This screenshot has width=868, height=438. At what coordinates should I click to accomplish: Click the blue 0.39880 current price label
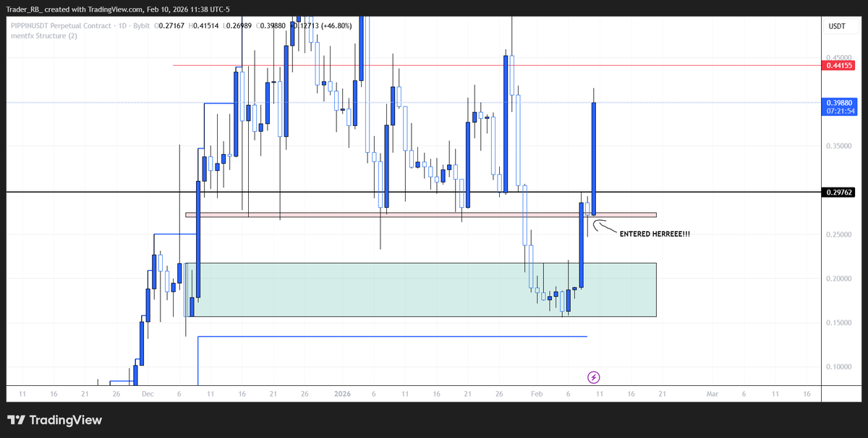pyautogui.click(x=839, y=102)
